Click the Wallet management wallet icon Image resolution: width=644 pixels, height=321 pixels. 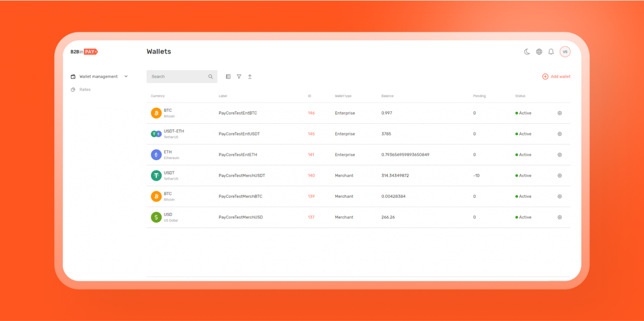(x=73, y=76)
